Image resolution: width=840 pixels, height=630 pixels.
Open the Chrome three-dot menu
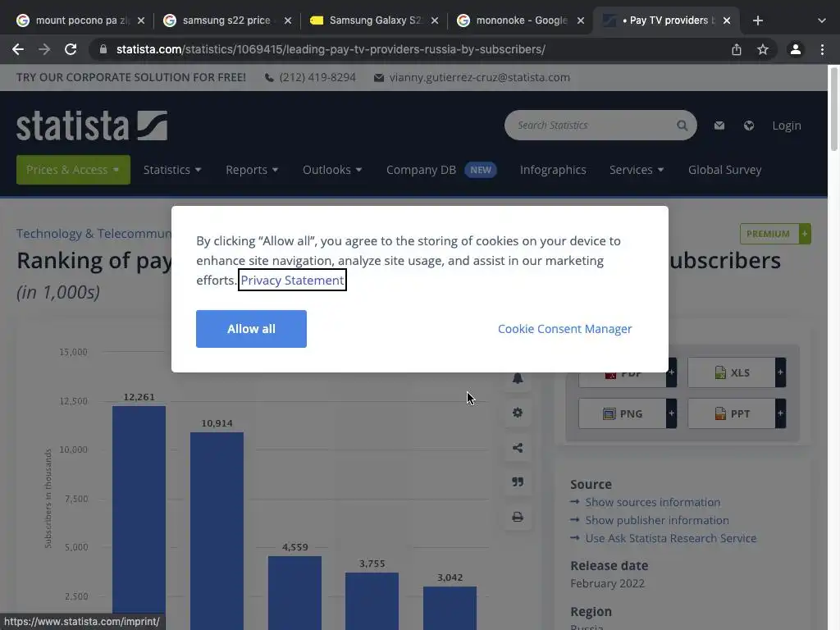pyautogui.click(x=822, y=49)
